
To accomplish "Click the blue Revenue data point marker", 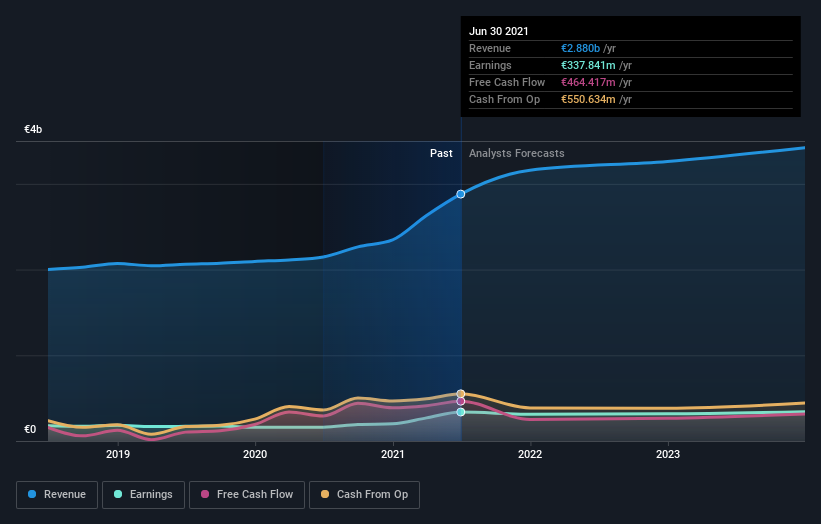I will pos(460,194).
